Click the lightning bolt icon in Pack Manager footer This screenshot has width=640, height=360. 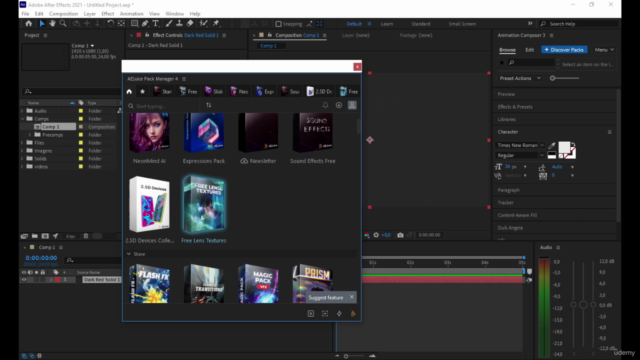339,313
